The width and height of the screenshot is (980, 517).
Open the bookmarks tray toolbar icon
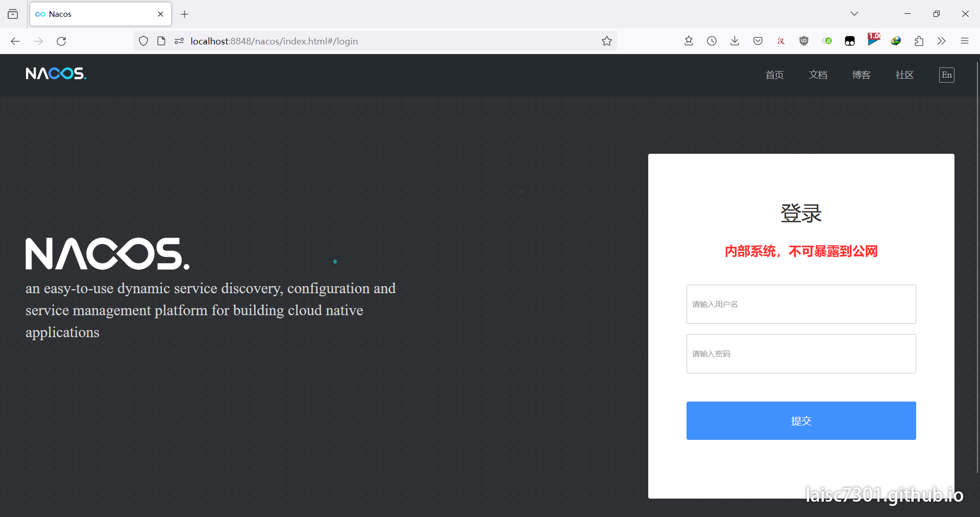pyautogui.click(x=689, y=41)
